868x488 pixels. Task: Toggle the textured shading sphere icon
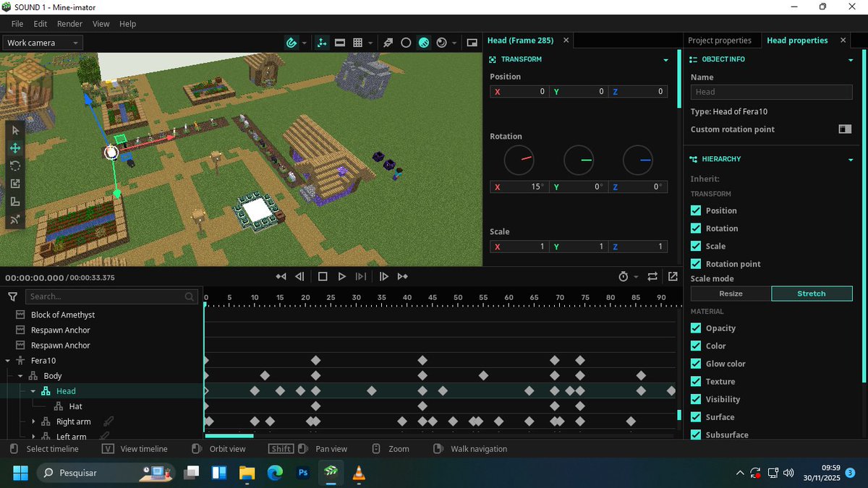423,42
